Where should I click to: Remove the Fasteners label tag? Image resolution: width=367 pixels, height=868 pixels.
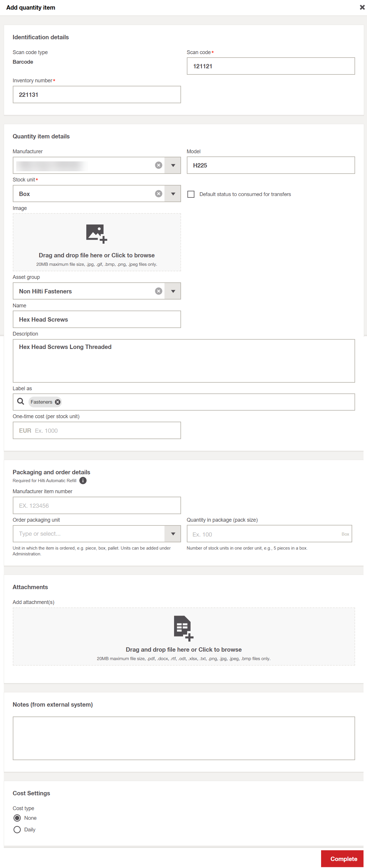pos(58,402)
